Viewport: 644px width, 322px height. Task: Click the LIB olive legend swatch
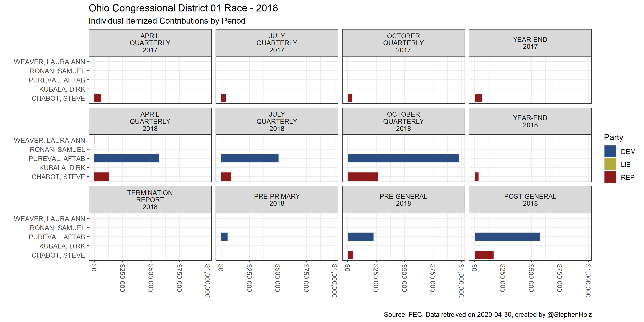(x=610, y=165)
